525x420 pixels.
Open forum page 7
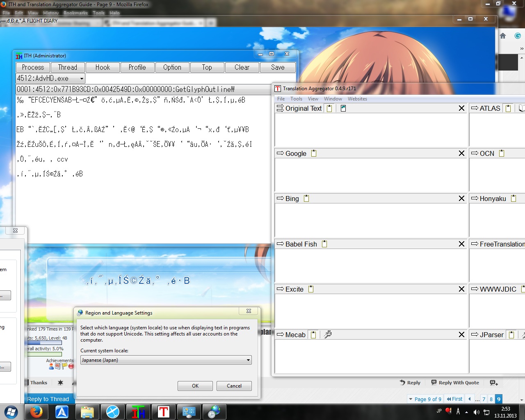click(x=484, y=399)
